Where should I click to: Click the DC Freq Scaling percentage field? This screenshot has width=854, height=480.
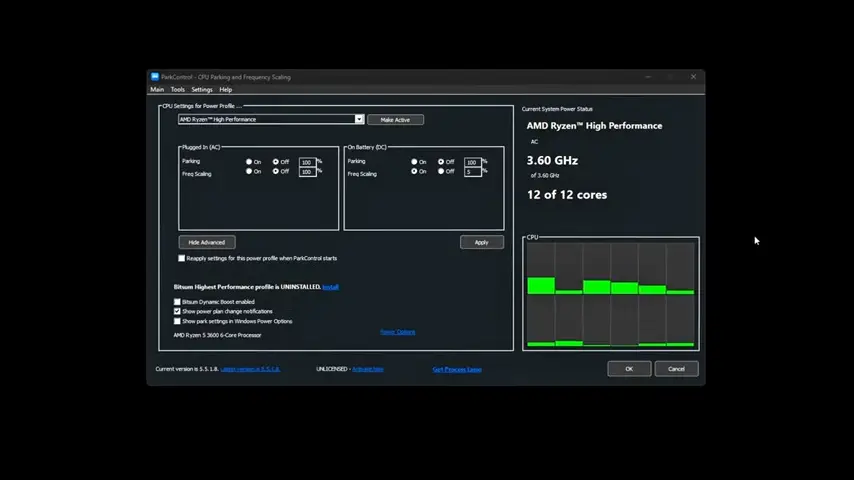tap(472, 172)
